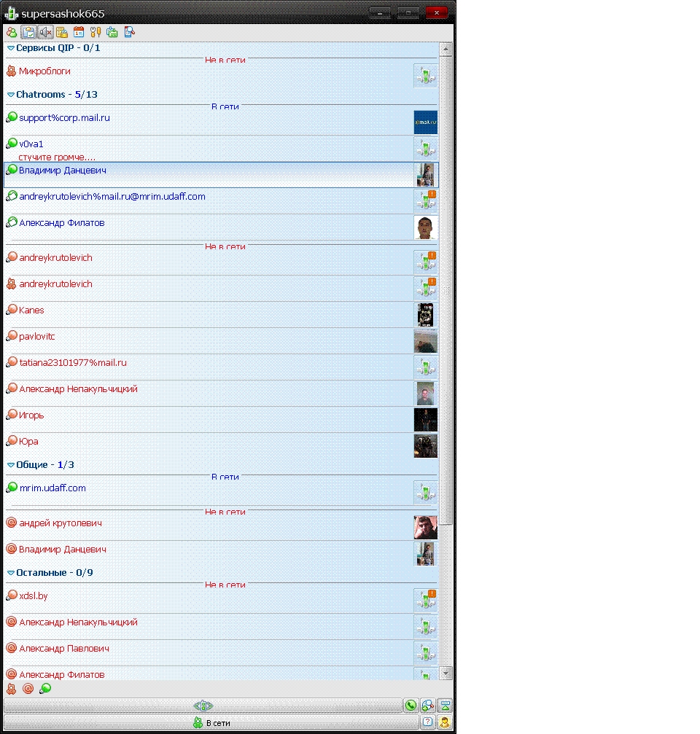
Task: Select the Юра contact
Action: 221,445
